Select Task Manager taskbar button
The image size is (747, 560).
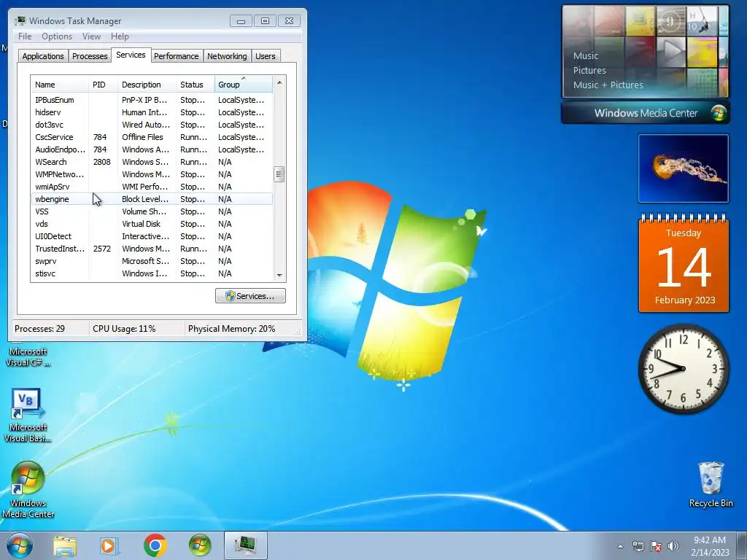[245, 545]
